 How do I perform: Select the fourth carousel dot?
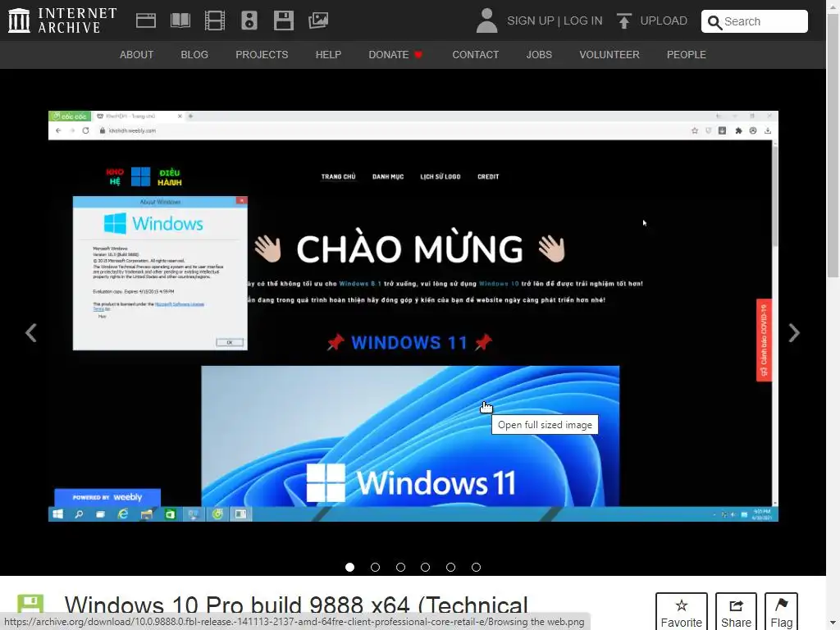click(x=426, y=567)
